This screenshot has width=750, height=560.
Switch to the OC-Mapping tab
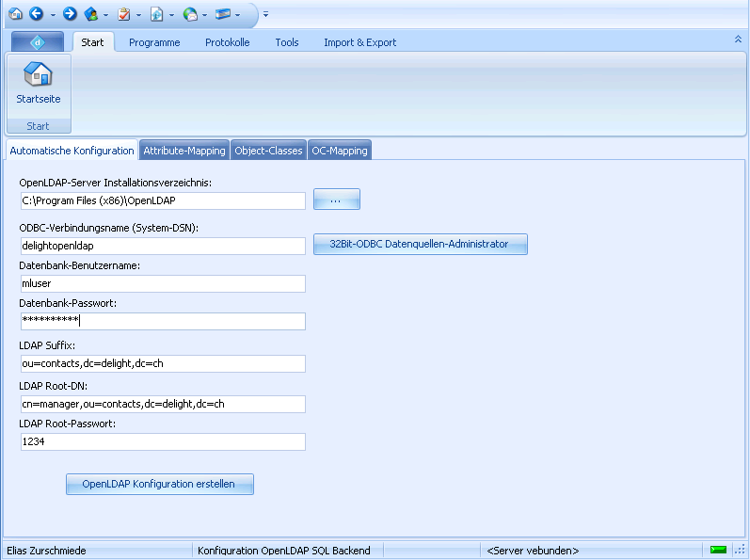(340, 151)
